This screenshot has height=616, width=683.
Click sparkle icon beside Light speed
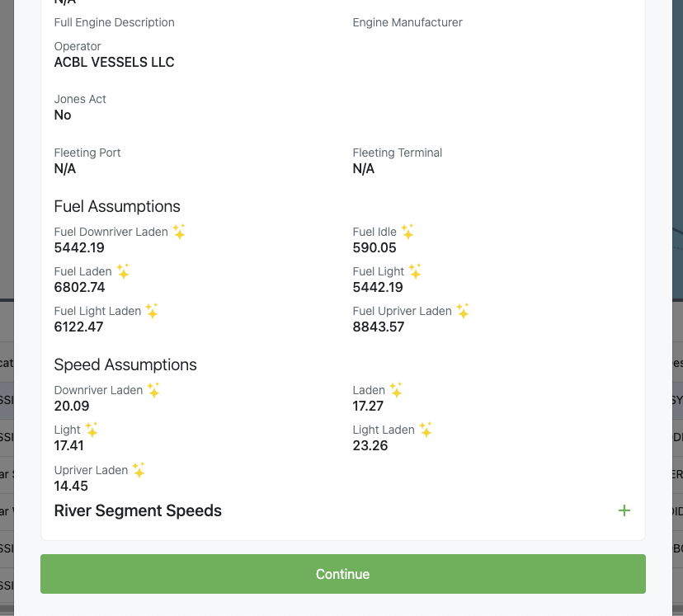pyautogui.click(x=92, y=430)
